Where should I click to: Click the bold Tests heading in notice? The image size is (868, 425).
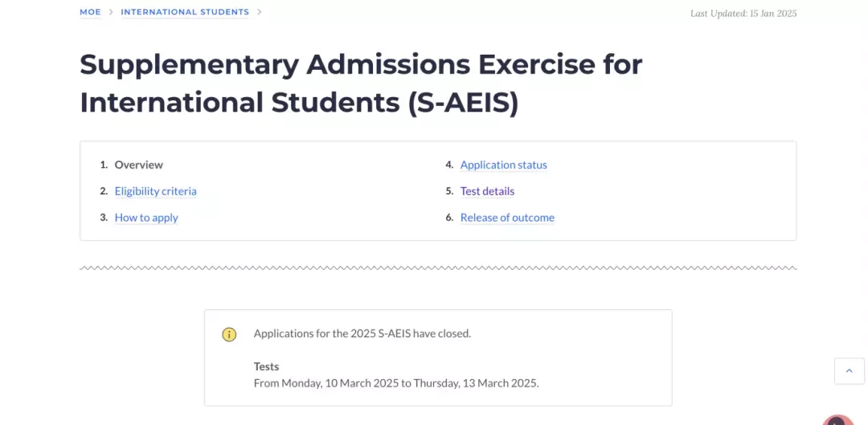point(266,366)
